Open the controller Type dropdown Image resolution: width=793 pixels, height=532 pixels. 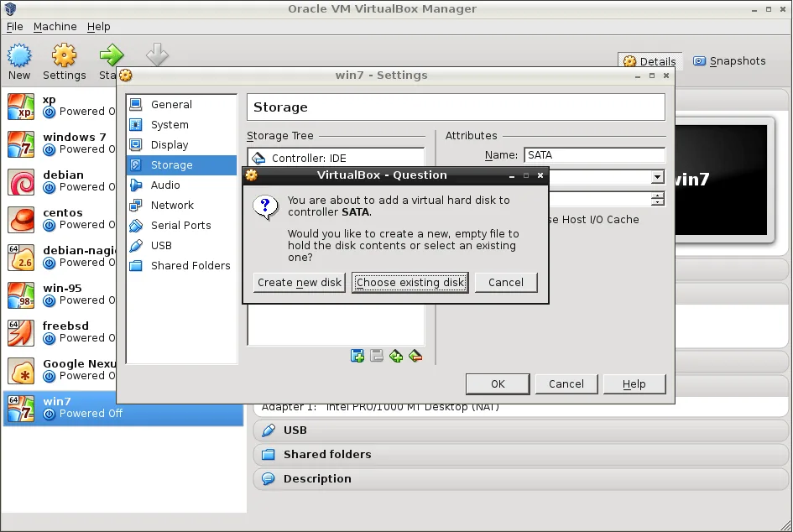point(657,177)
